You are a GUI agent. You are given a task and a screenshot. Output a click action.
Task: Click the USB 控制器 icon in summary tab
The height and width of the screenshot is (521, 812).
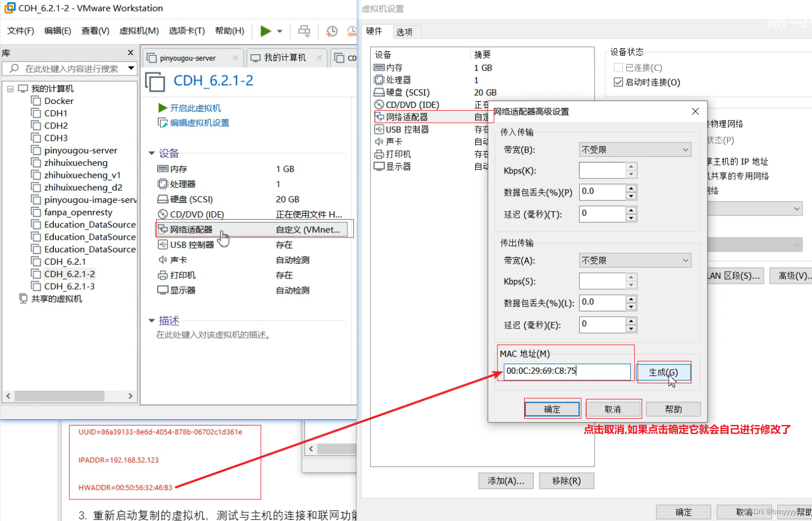click(162, 244)
